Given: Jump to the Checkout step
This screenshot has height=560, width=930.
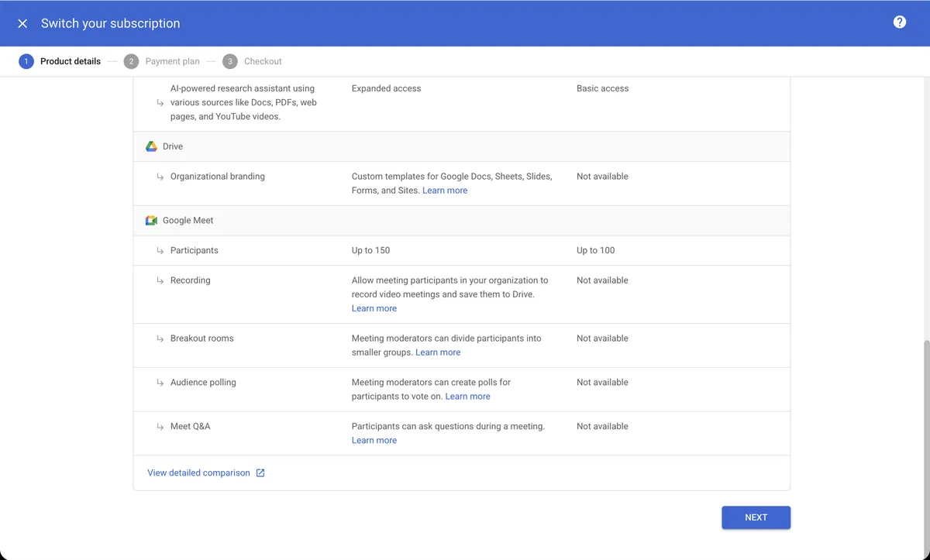Looking at the screenshot, I should [x=252, y=61].
